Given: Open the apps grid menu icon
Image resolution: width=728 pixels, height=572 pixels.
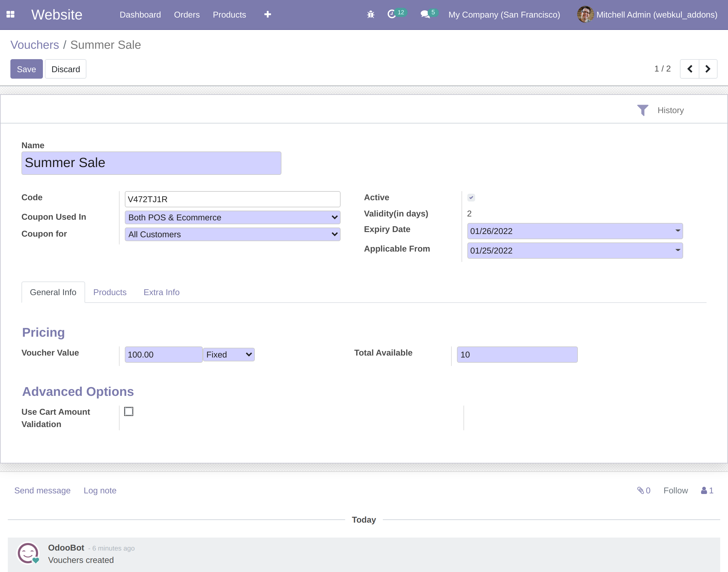Looking at the screenshot, I should (10, 14).
